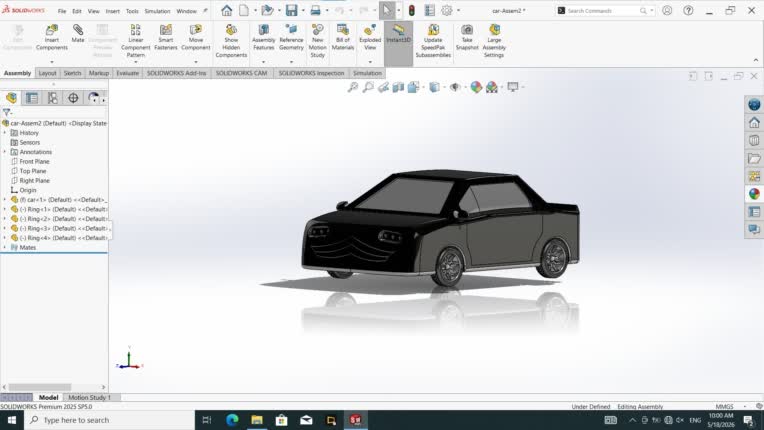Image resolution: width=764 pixels, height=430 pixels.
Task: Expand the Ring<3> component node
Action: pos(5,228)
